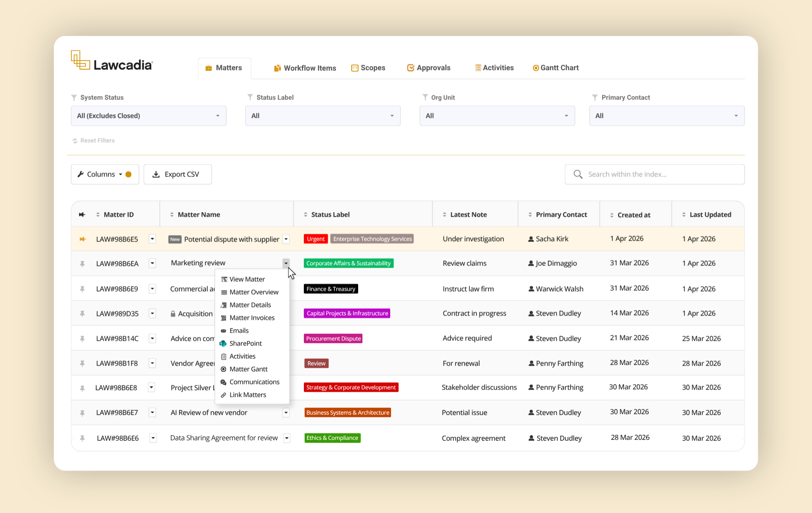The height and width of the screenshot is (513, 812).
Task: Click the Reset Filters refresh icon
Action: [x=75, y=141]
